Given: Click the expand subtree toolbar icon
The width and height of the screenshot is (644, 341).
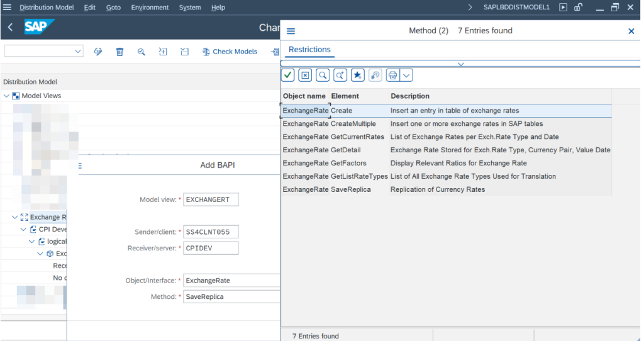Looking at the screenshot, I should pos(163,52).
